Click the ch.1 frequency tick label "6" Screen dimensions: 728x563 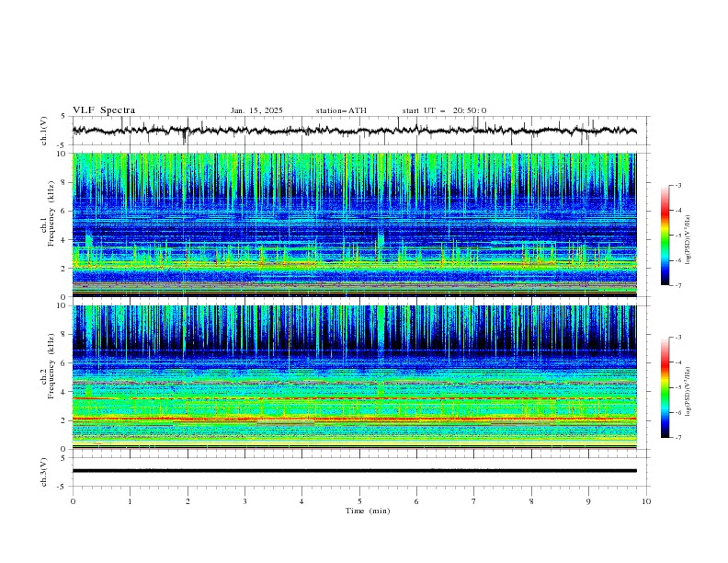coord(64,211)
